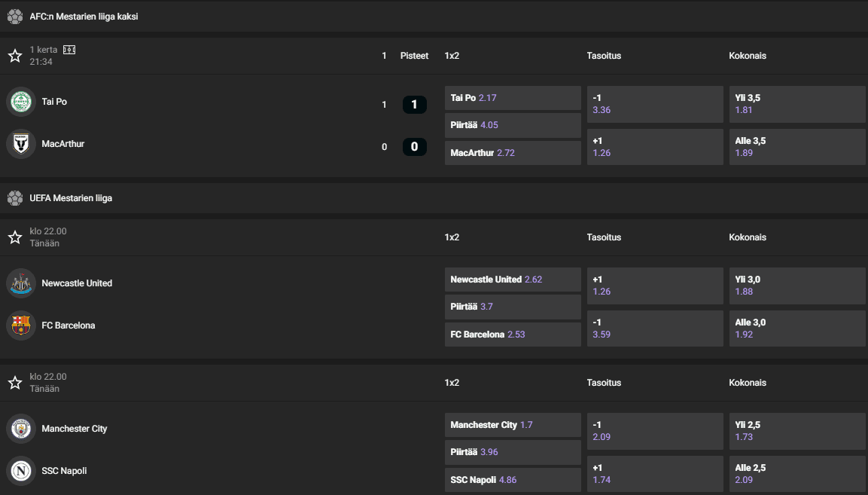This screenshot has height=495, width=868.
Task: Click Tai Po's highlighted score of 1
Action: (415, 105)
